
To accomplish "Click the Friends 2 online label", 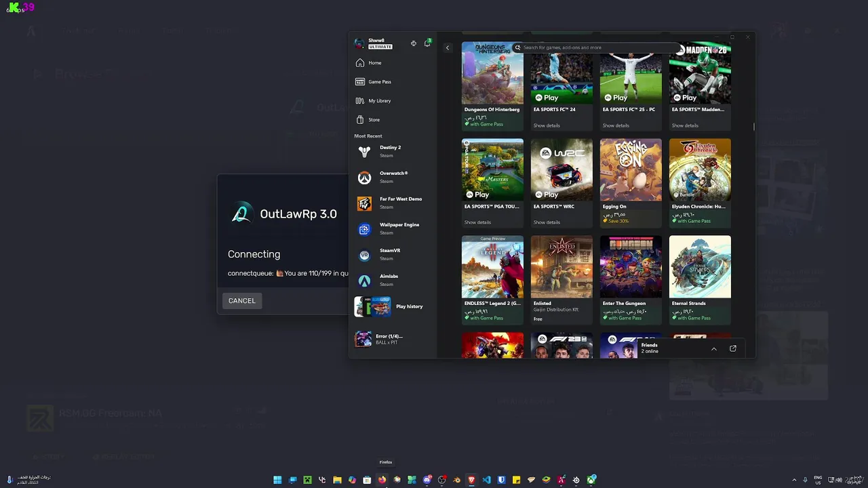I will click(x=650, y=348).
